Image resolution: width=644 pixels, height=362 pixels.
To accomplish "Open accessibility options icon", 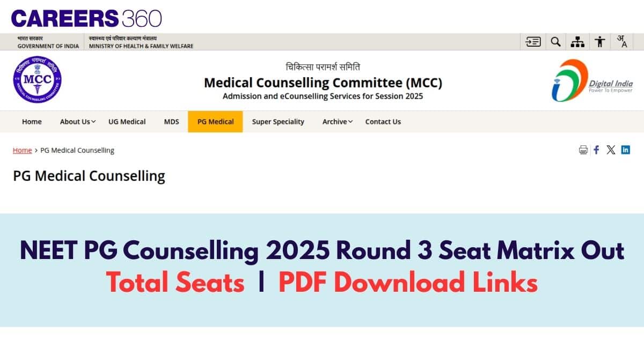I will [x=600, y=42].
